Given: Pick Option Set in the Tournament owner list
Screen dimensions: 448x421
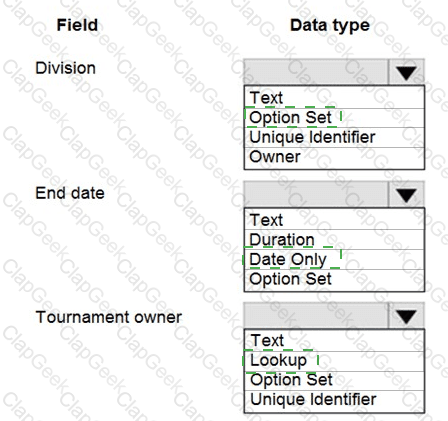Looking at the screenshot, I should click(334, 381).
